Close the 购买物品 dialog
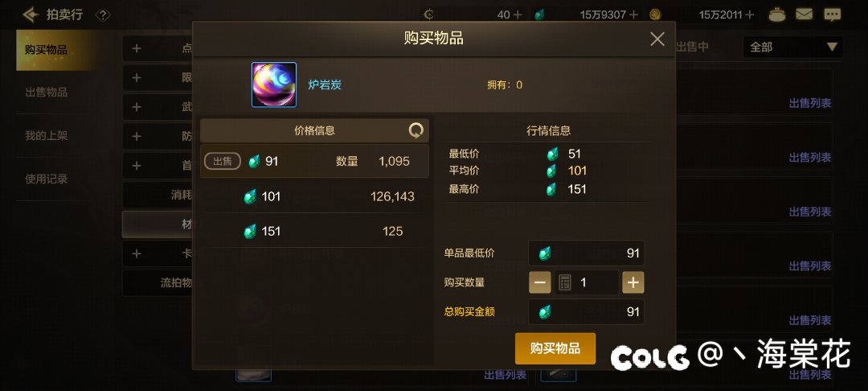Screen dimensions: 868x391 [657, 39]
